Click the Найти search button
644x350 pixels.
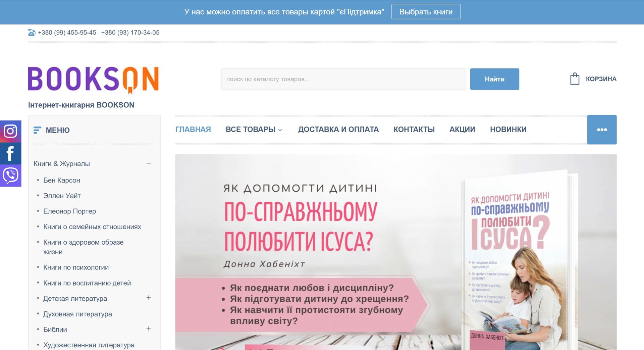coord(494,79)
